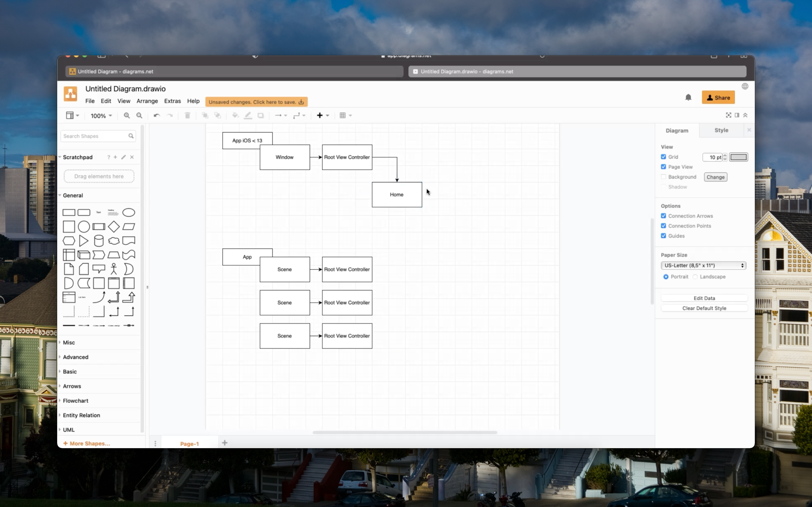Add to Scratchpad with plus icon
Image resolution: width=812 pixels, height=507 pixels.
pos(115,157)
